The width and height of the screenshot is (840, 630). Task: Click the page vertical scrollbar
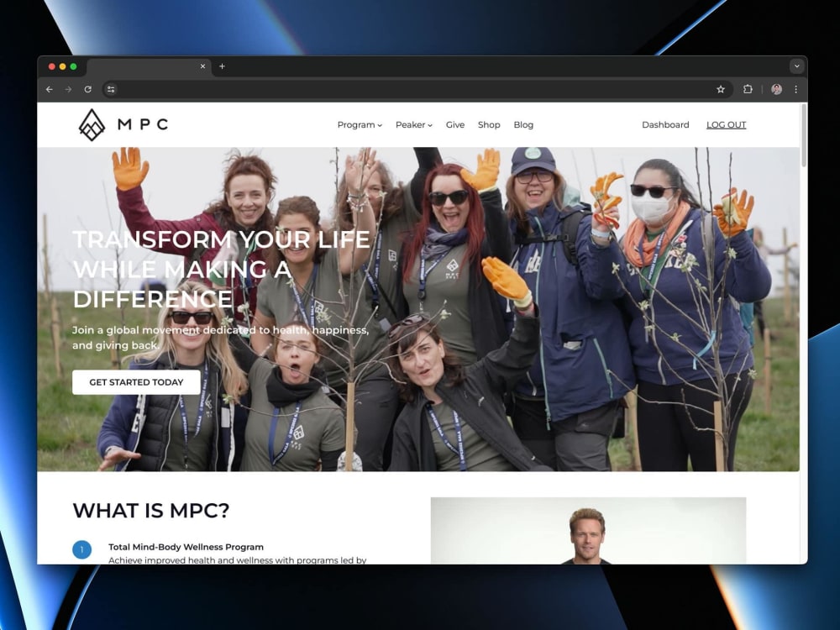[x=803, y=135]
